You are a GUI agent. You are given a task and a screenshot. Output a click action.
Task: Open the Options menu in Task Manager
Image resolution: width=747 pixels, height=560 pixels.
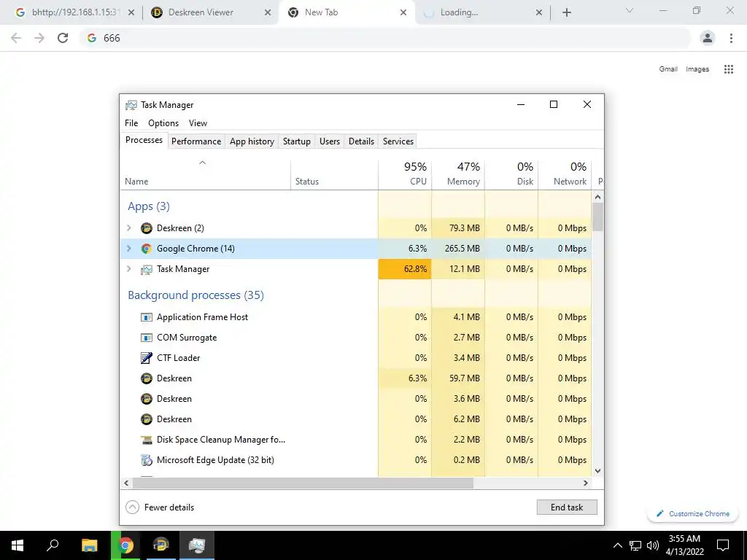point(163,122)
